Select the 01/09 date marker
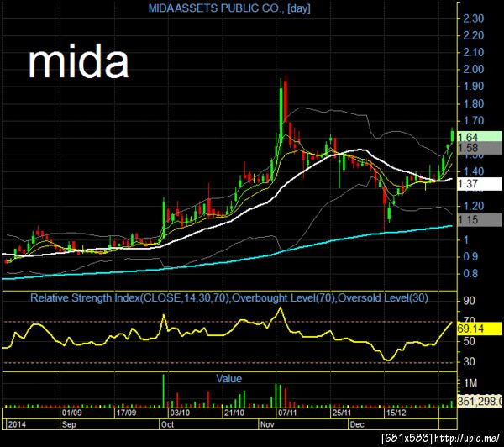Viewport: 504px width, 447px height. click(x=71, y=413)
